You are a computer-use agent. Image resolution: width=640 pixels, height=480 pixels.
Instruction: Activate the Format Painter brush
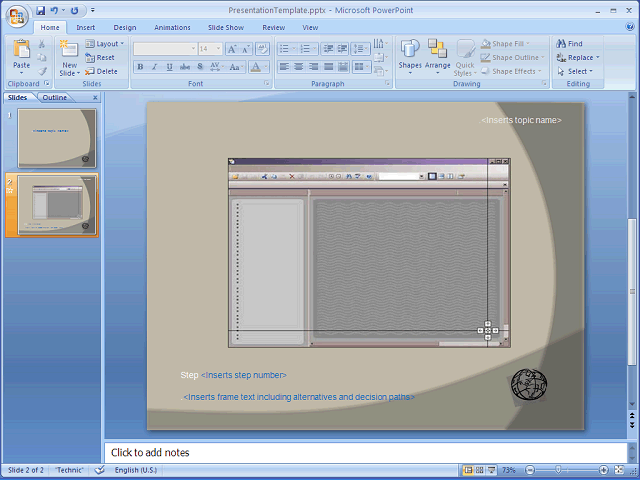pos(42,71)
